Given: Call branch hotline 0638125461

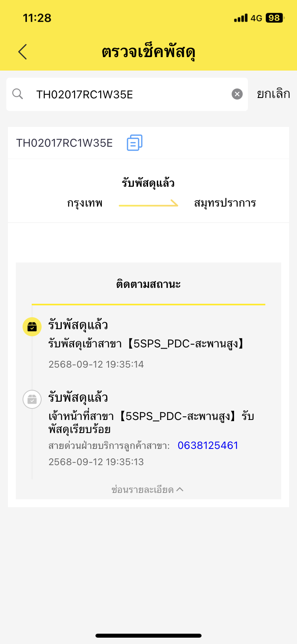Looking at the screenshot, I should pyautogui.click(x=208, y=445).
